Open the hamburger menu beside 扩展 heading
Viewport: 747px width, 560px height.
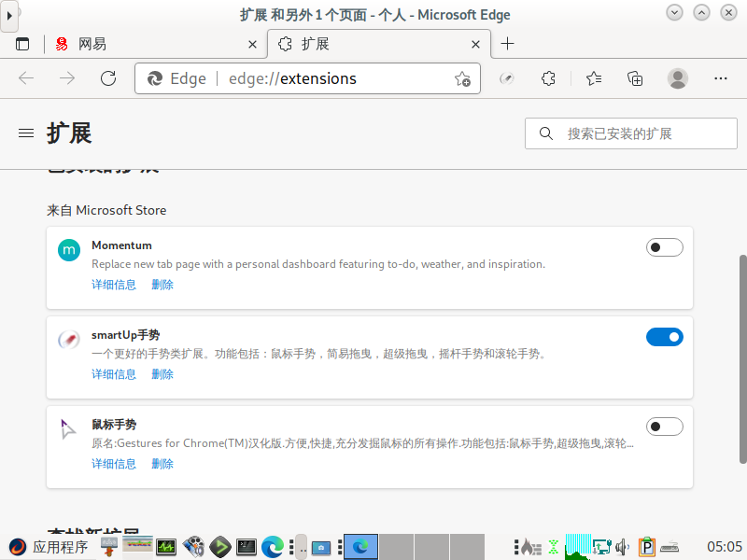tap(26, 133)
